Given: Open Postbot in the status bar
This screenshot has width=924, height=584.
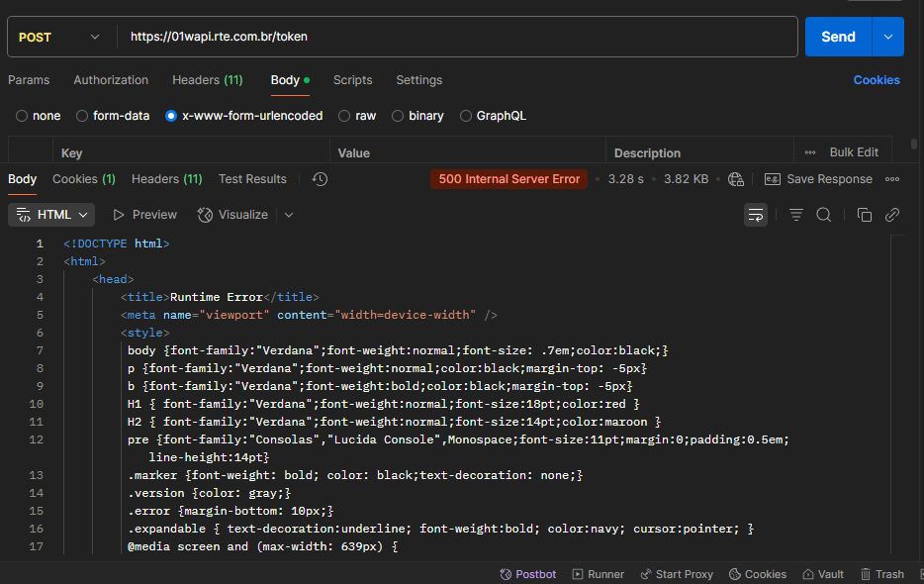Looking at the screenshot, I should [x=528, y=574].
